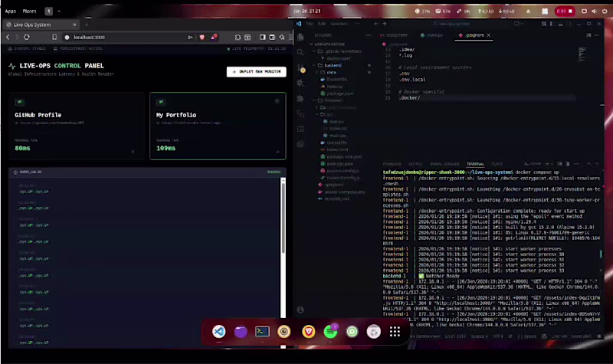Viewport: 613px width, 364px height.
Task: Open Brave Rewards triangle icon
Action: [214, 37]
